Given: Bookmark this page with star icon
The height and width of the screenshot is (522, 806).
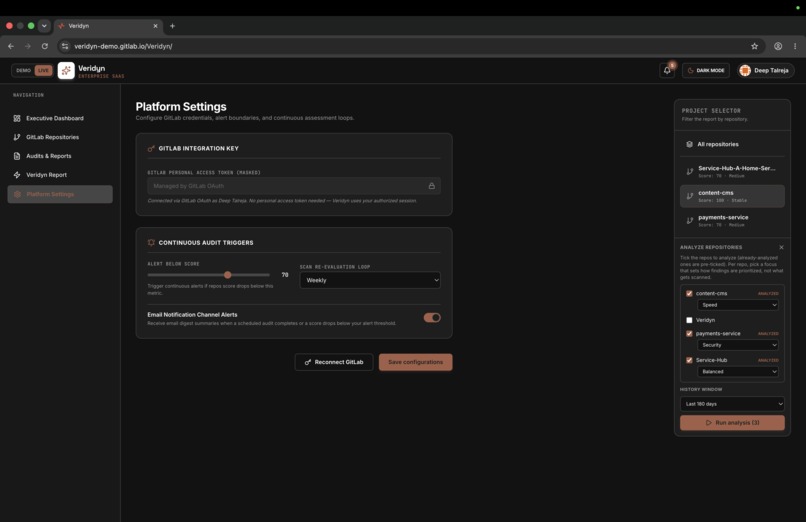Looking at the screenshot, I should tap(754, 46).
